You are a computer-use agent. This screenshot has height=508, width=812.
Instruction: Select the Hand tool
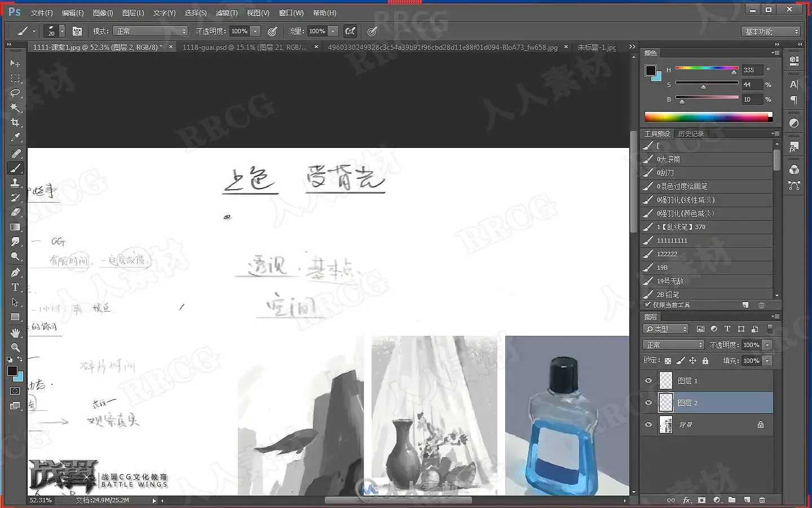pyautogui.click(x=15, y=332)
